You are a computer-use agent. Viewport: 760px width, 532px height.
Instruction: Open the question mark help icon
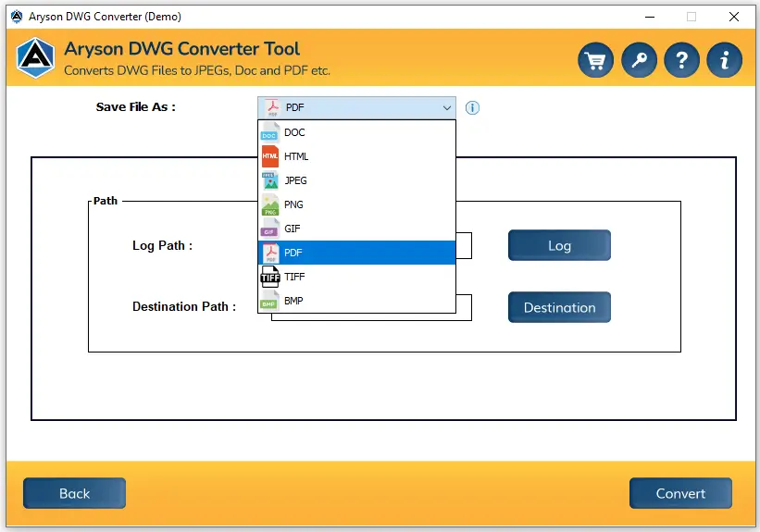[x=681, y=60]
